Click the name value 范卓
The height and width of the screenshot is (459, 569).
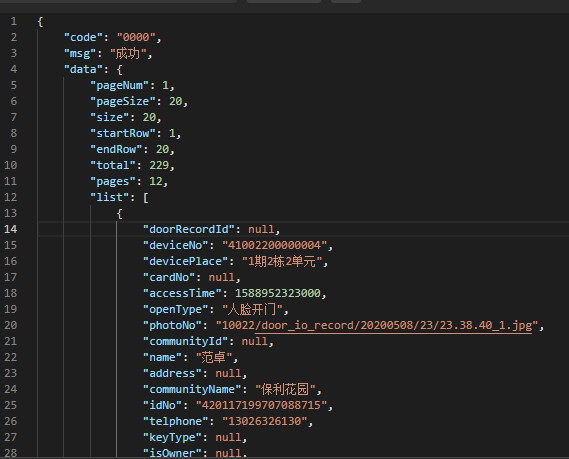pos(214,357)
